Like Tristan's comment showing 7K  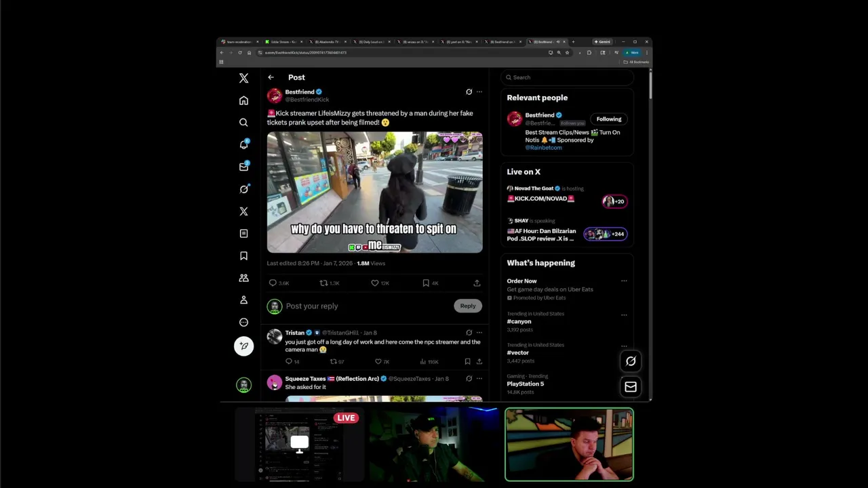click(378, 361)
